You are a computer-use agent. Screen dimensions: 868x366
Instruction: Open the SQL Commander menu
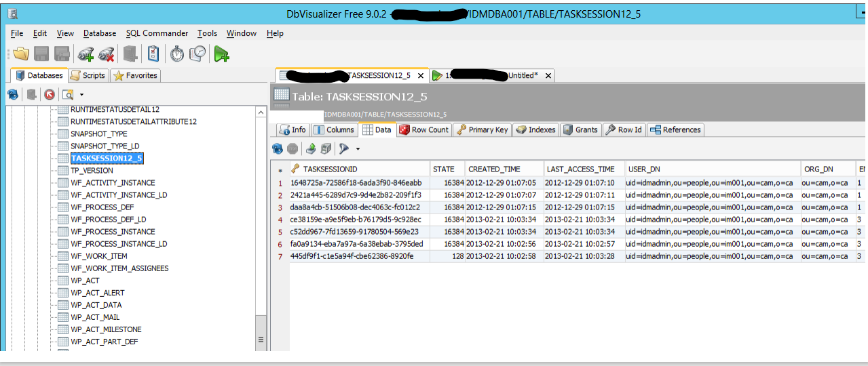[x=157, y=33]
